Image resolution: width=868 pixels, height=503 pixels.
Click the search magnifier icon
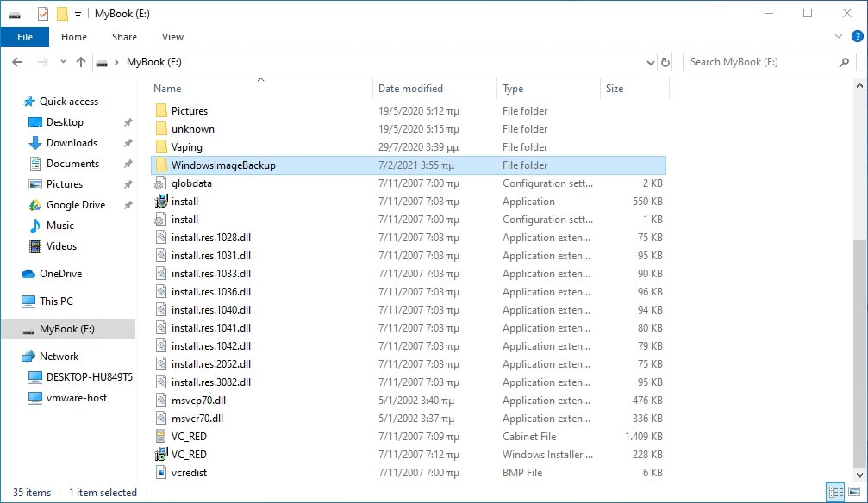[x=844, y=62]
